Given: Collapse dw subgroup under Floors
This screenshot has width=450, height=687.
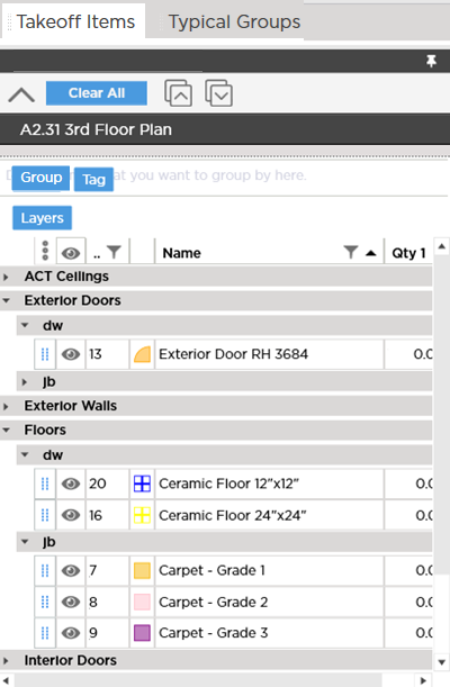Looking at the screenshot, I should tap(25, 455).
